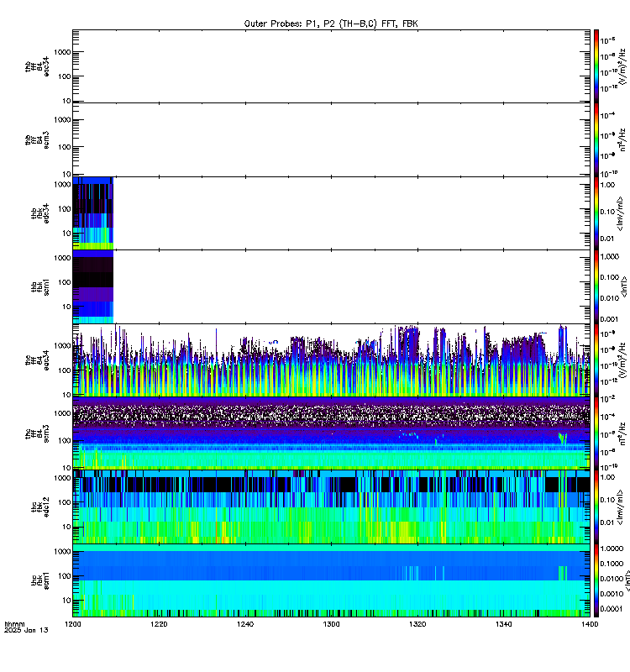Click the 'thb fff 64 scm3' panel label
The image size is (630, 672).
(37, 140)
